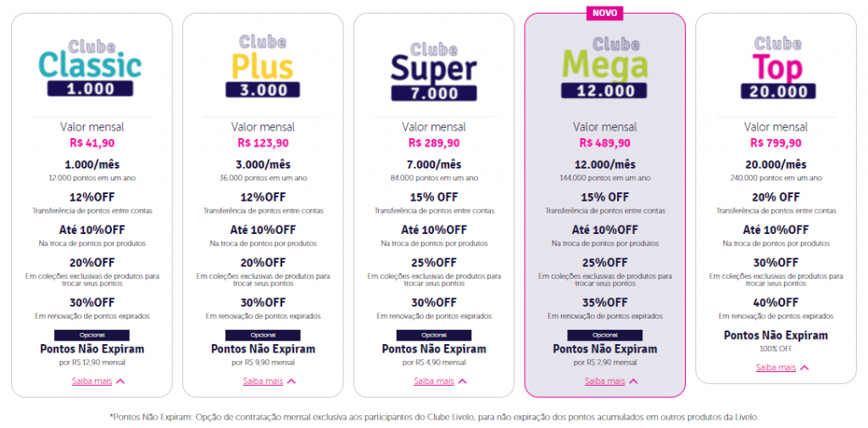Click Opcional tag in Clube Classic card
The image size is (868, 428).
(92, 335)
